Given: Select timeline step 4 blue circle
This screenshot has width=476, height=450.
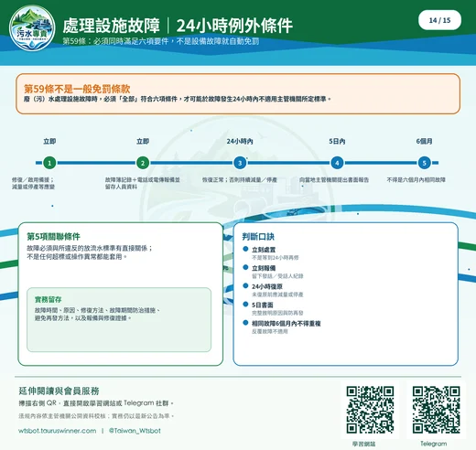Looking at the screenshot, I should 337,163.
